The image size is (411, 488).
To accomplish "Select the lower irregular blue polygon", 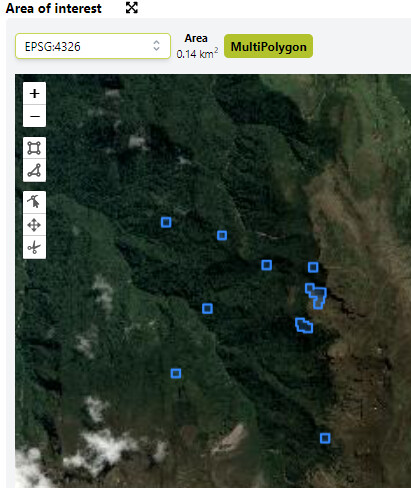I will point(304,325).
